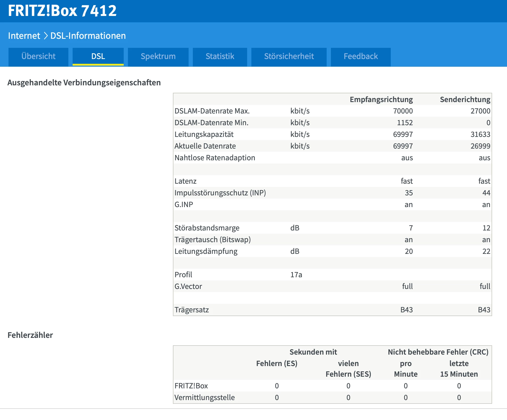507x420 pixels.
Task: Click the profile value 17a
Action: [296, 275]
